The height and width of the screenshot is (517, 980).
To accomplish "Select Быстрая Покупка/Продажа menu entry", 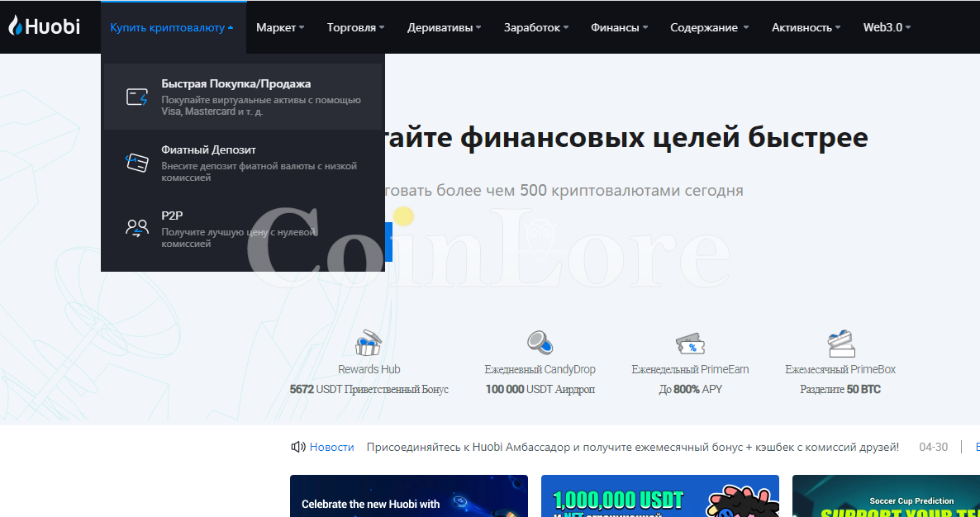I will pos(242,97).
